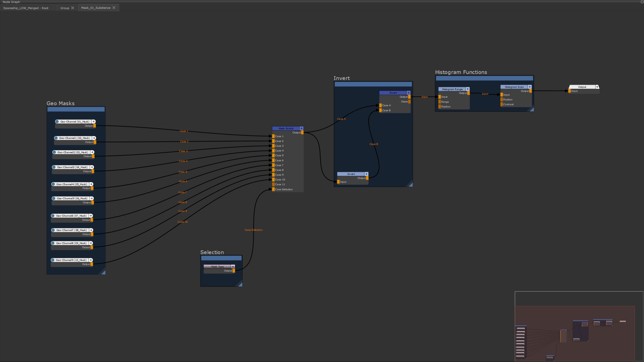Click the Geo-Channel2 (03_Mask) node icon
Screen dimensions: 644x362
point(54,152)
